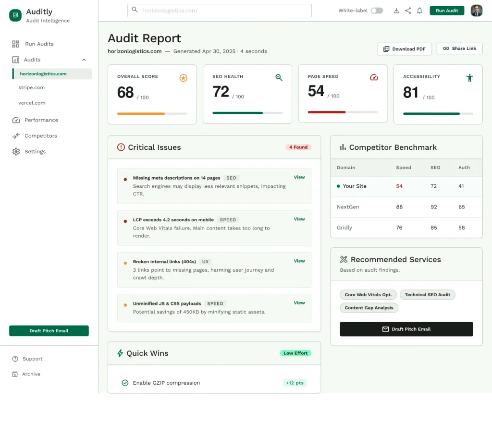The height and width of the screenshot is (448, 492).
Task: Click the Gridly competitor row
Action: tap(406, 228)
